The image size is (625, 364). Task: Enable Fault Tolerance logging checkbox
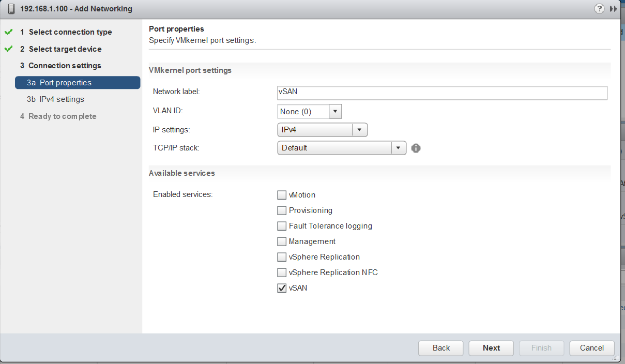pyautogui.click(x=282, y=226)
